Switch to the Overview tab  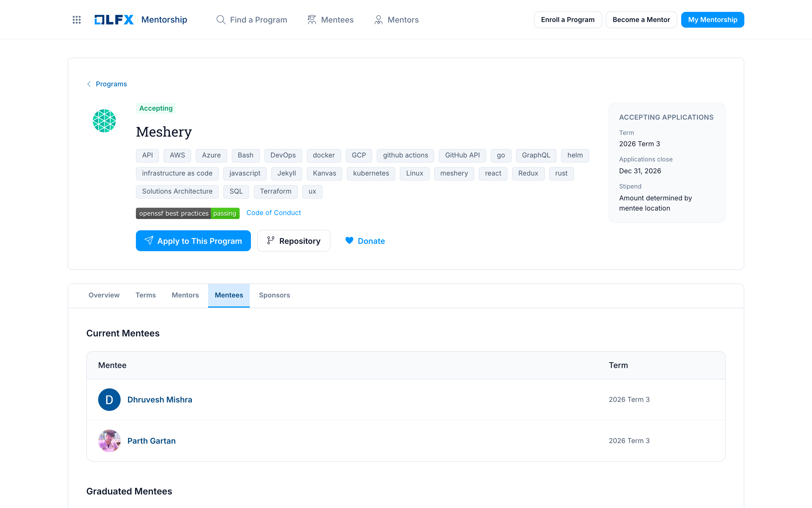[x=104, y=295]
